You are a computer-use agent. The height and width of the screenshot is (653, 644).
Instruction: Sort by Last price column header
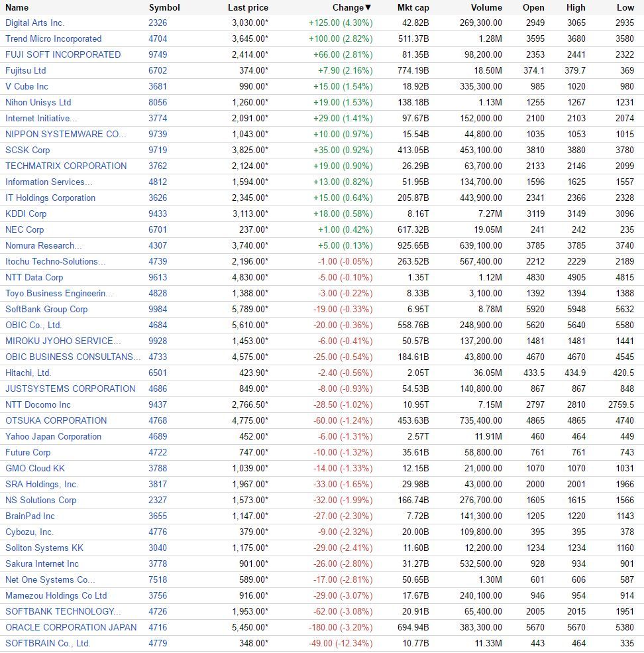pyautogui.click(x=248, y=7)
